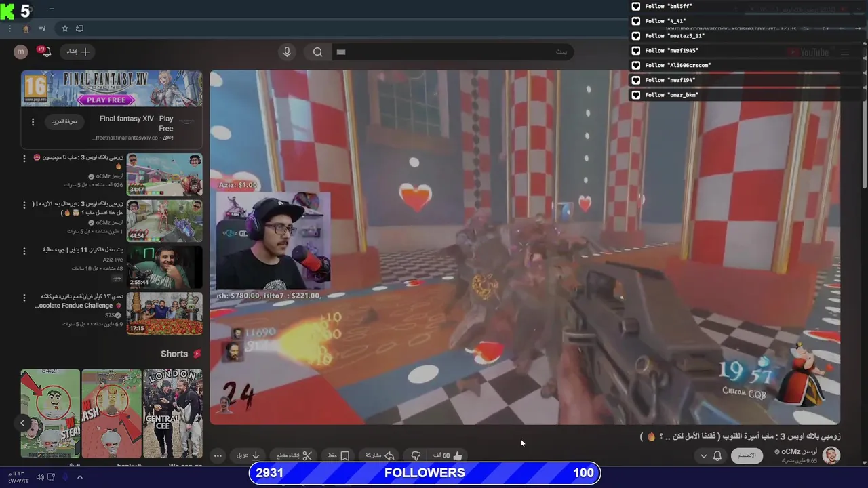Screen dimensions: 868x488
Task: Click the Aziz live channel name text
Action: click(113, 260)
